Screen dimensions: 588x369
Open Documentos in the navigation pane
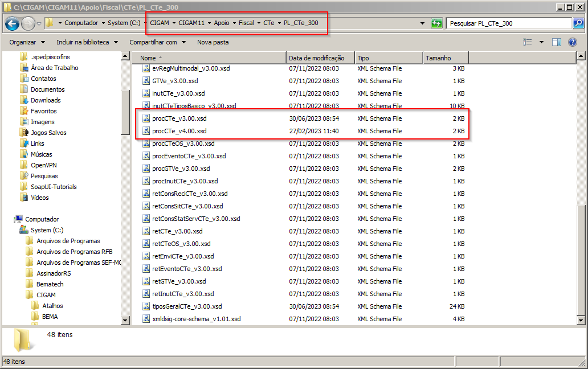(48, 89)
